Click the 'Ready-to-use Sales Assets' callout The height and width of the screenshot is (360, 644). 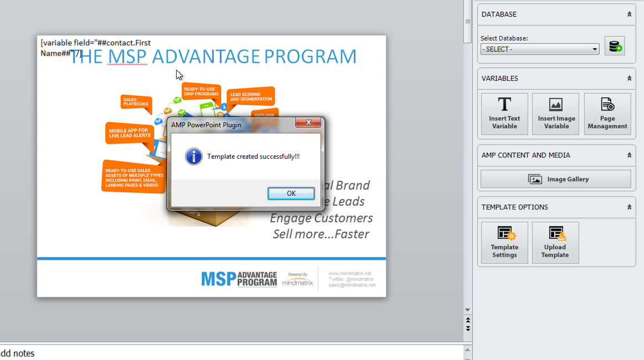[x=134, y=177]
